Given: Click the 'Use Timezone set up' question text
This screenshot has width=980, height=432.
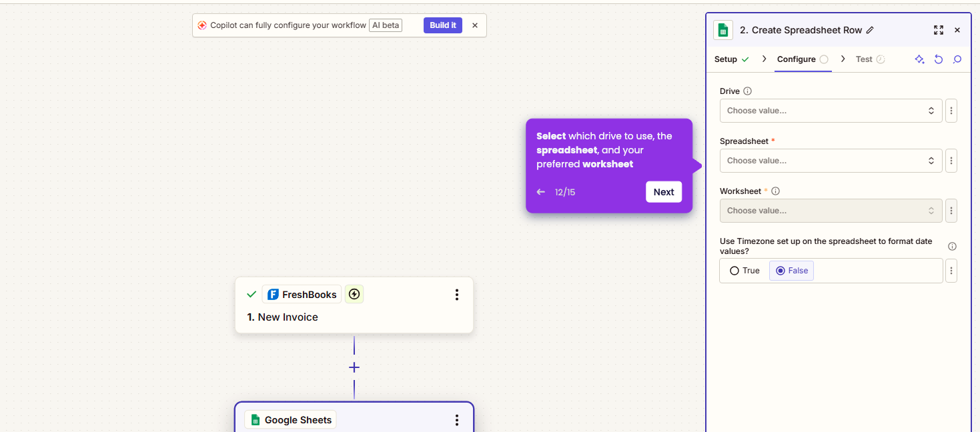Looking at the screenshot, I should point(826,246).
